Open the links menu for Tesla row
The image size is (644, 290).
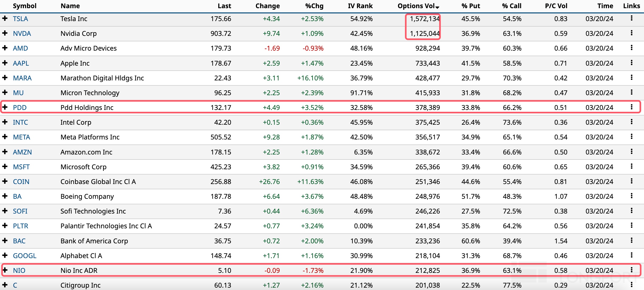pyautogui.click(x=631, y=18)
